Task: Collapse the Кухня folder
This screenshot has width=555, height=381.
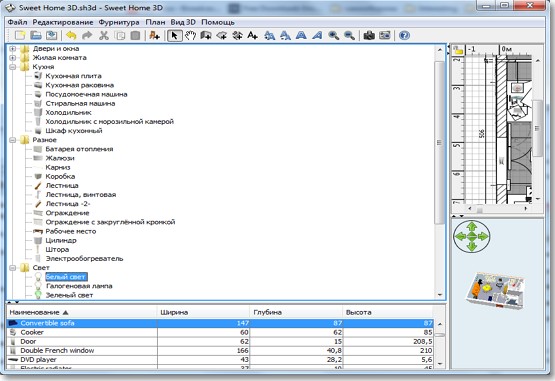Action: (x=13, y=67)
